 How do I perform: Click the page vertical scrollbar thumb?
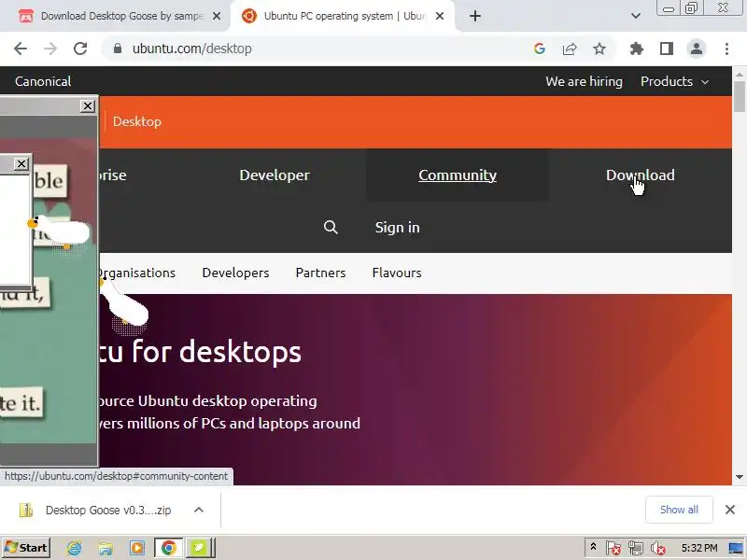(x=740, y=97)
